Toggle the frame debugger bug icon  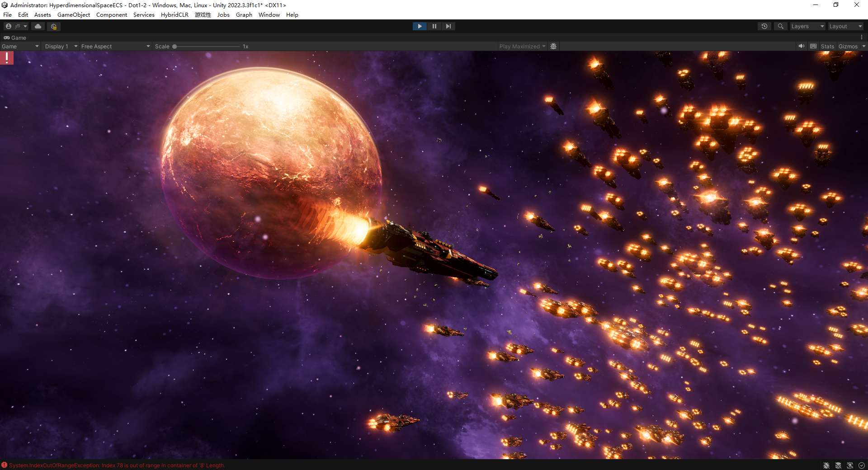coord(553,46)
